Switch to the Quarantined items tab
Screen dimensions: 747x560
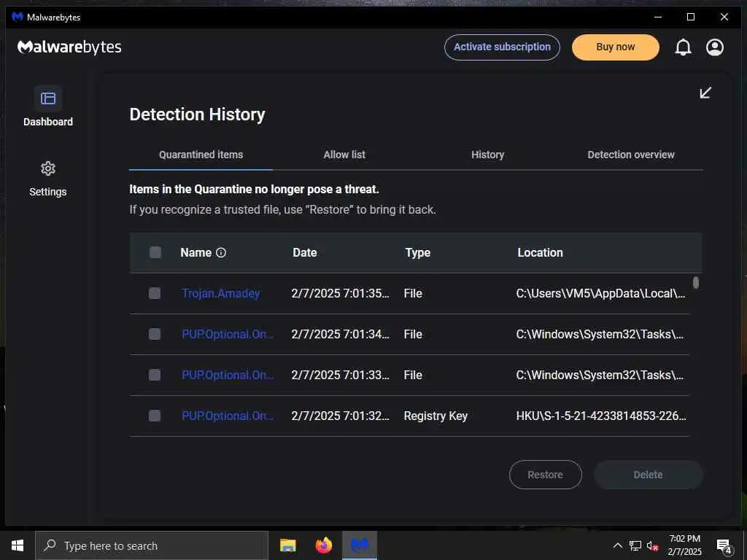tap(201, 155)
